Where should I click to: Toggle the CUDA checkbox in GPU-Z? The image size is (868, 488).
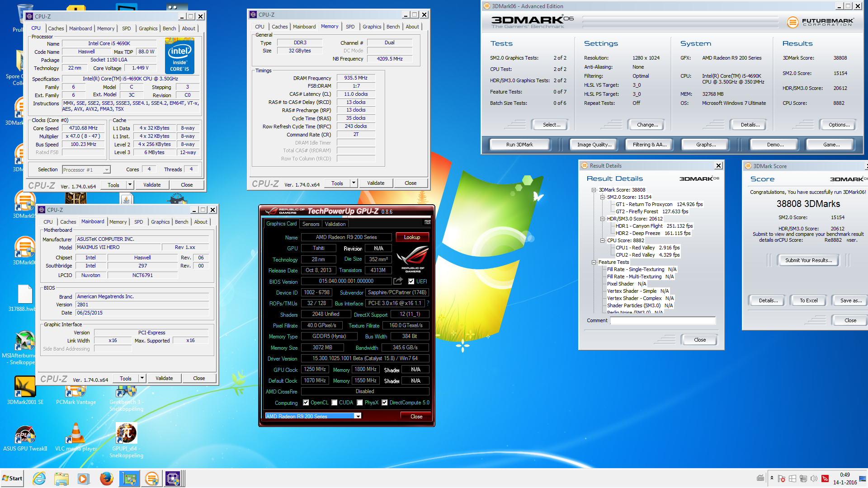pos(334,403)
